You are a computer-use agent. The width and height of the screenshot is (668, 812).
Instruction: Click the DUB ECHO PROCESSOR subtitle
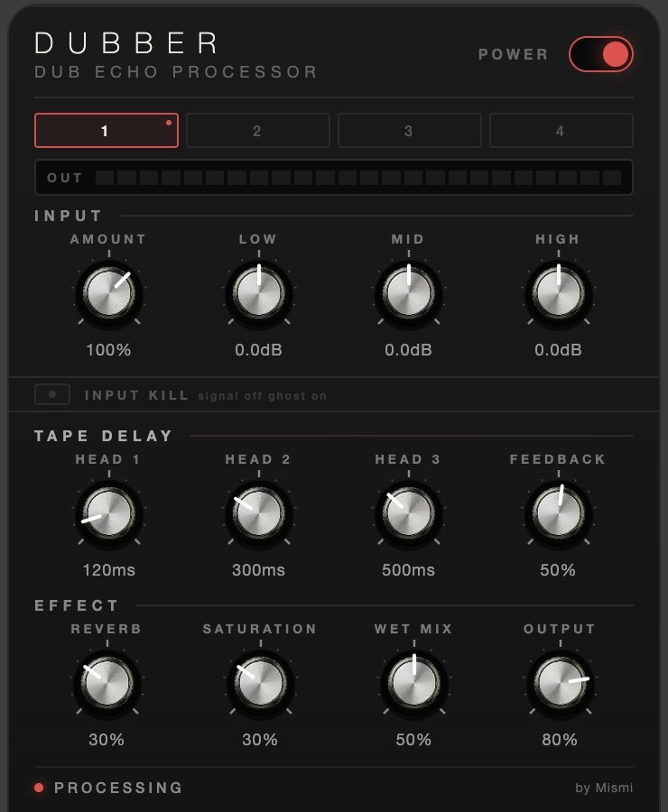click(x=176, y=72)
